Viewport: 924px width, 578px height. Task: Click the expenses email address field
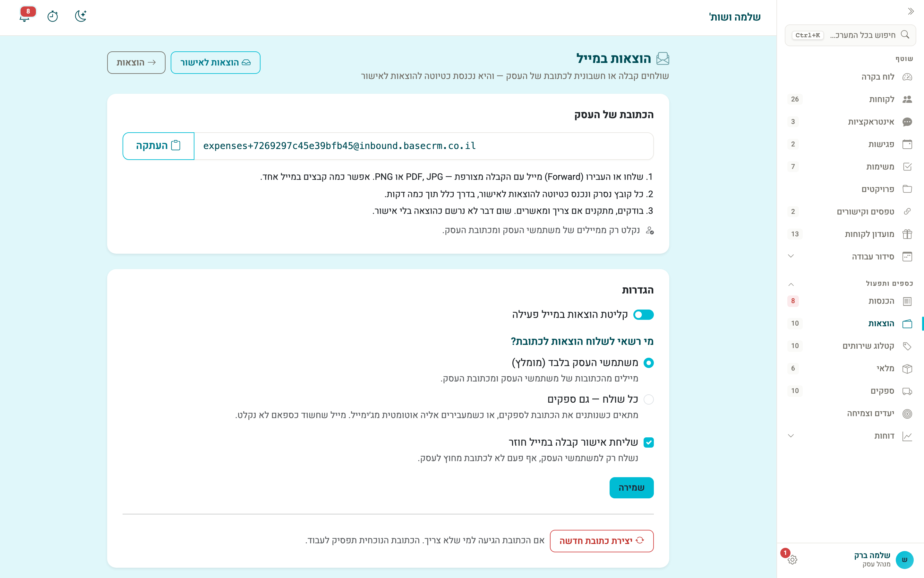pyautogui.click(x=424, y=146)
